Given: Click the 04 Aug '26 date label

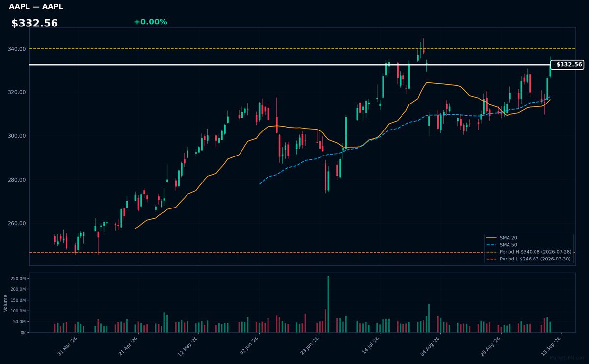Looking at the screenshot, I should click(x=430, y=346).
